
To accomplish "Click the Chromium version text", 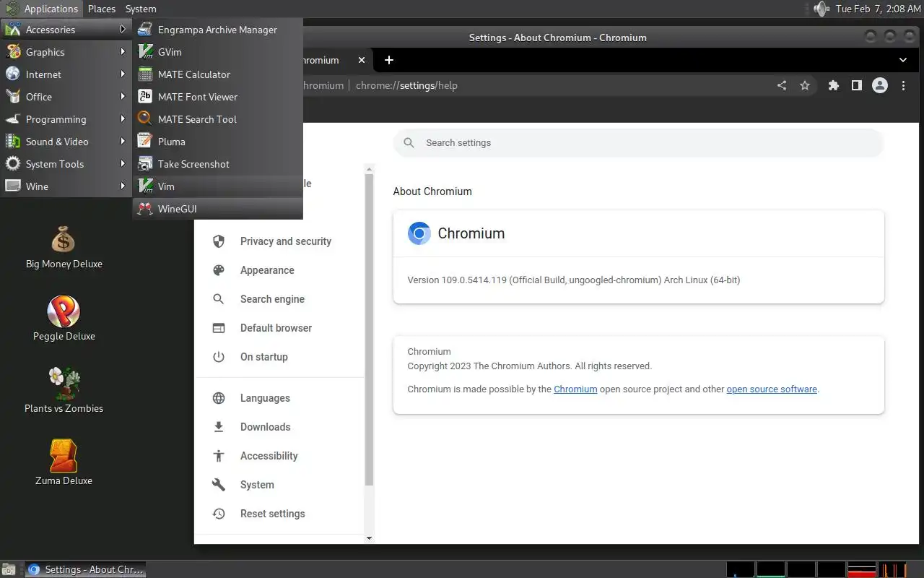I will (x=574, y=280).
